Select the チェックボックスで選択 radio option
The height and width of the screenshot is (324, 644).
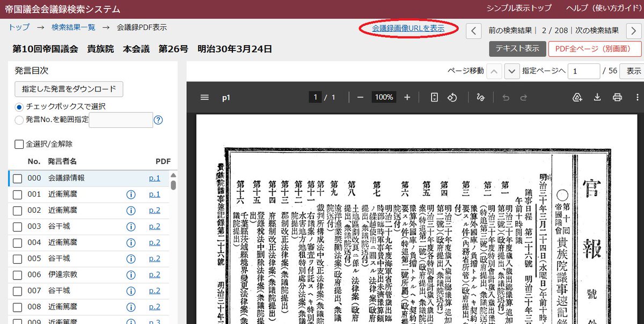pyautogui.click(x=20, y=106)
